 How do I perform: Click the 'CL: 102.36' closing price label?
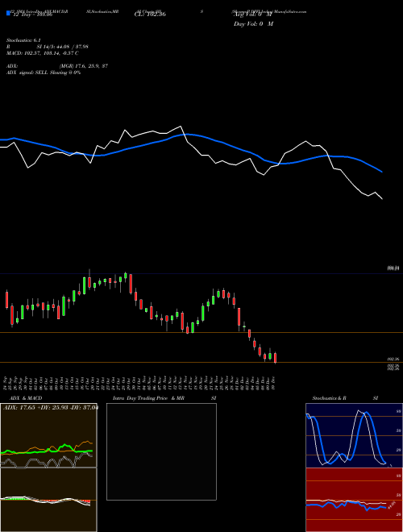(150, 15)
